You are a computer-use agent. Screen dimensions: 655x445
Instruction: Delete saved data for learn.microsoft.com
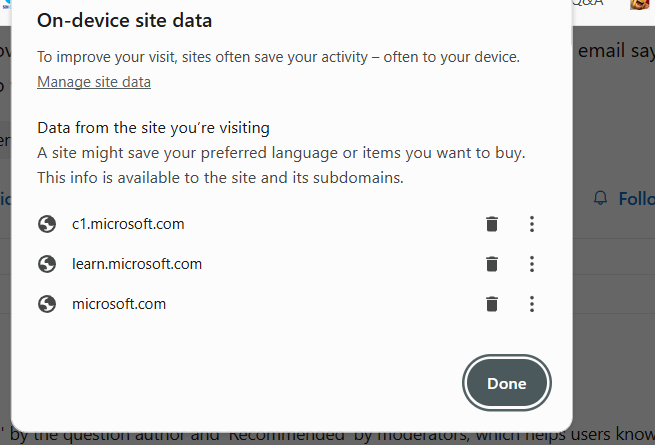pyautogui.click(x=492, y=264)
